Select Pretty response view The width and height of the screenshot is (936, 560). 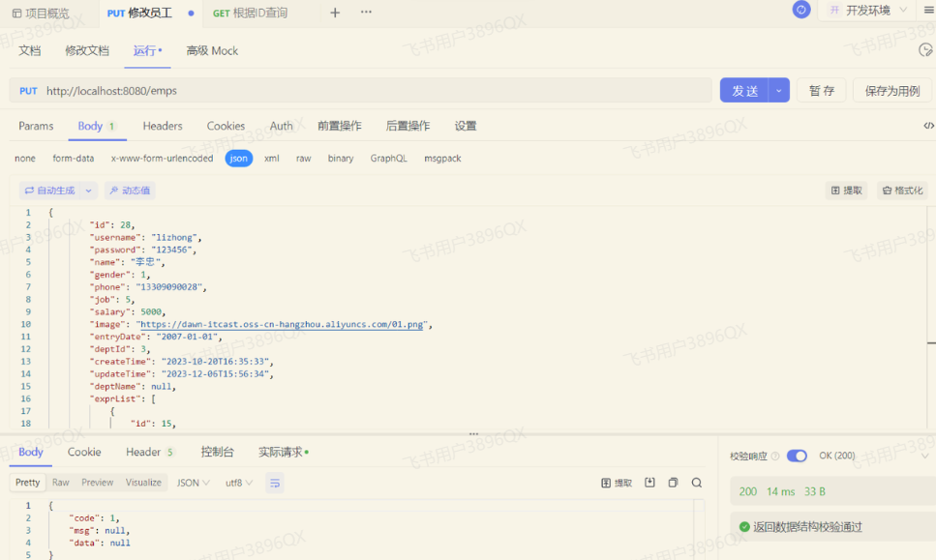pyautogui.click(x=27, y=483)
